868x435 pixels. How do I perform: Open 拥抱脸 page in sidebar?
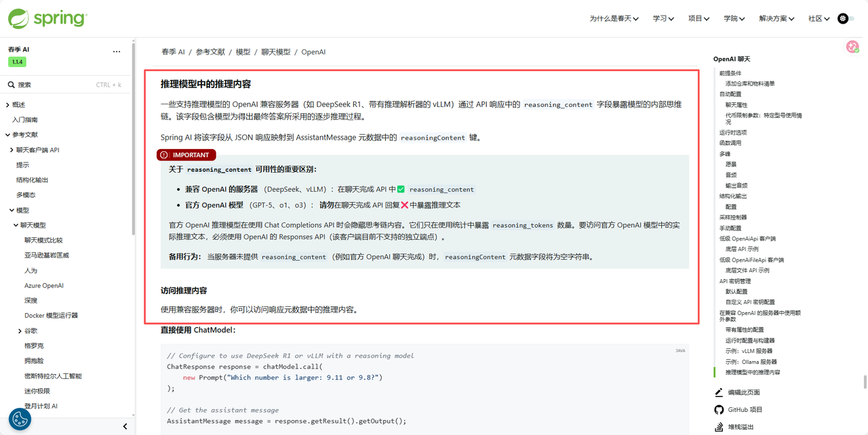tap(34, 360)
